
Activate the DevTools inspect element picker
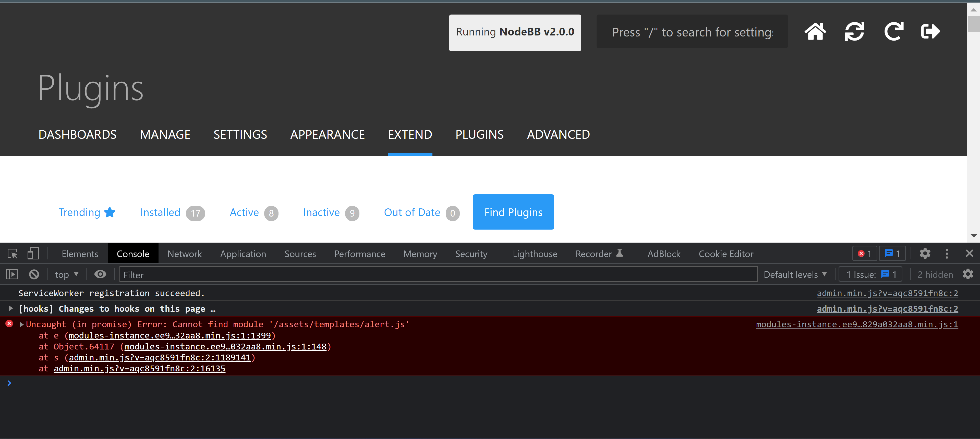[13, 254]
